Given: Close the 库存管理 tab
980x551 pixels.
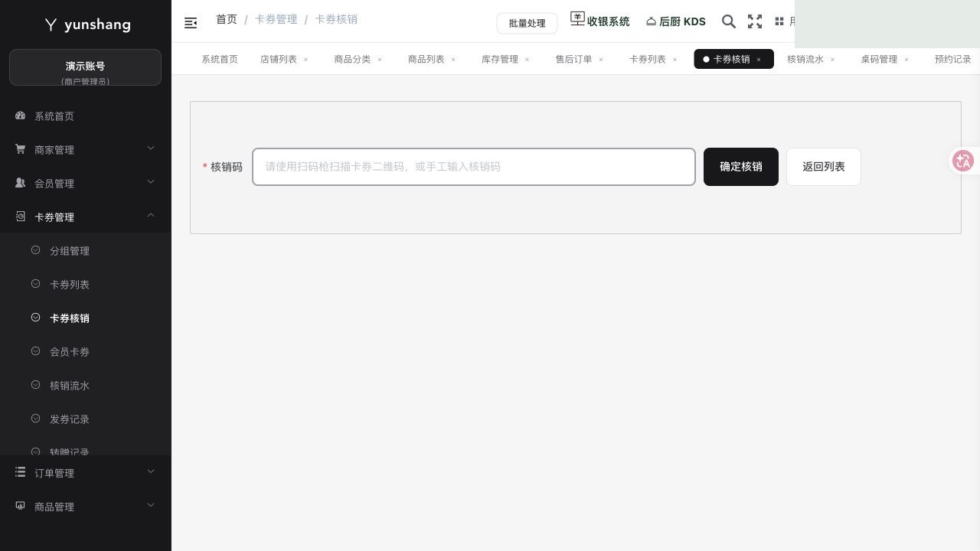Looking at the screenshot, I should pyautogui.click(x=528, y=60).
